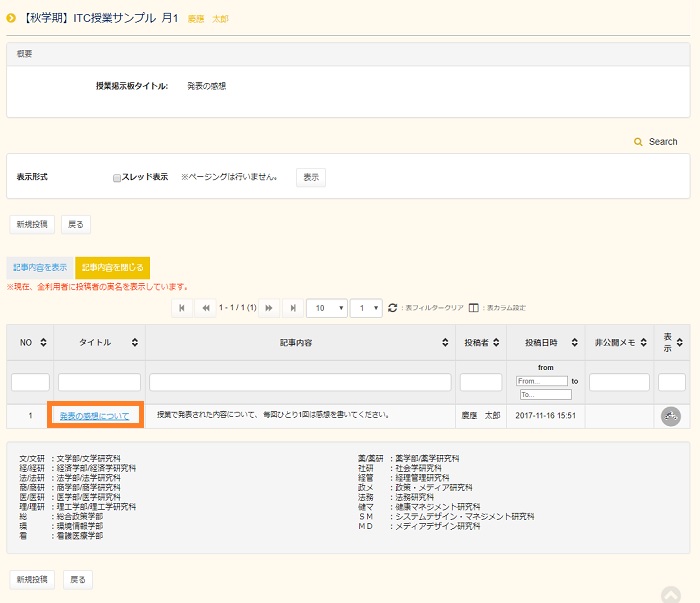Click the filter clear refresh icon
Viewport: 700px width, 603px height.
pos(393,308)
